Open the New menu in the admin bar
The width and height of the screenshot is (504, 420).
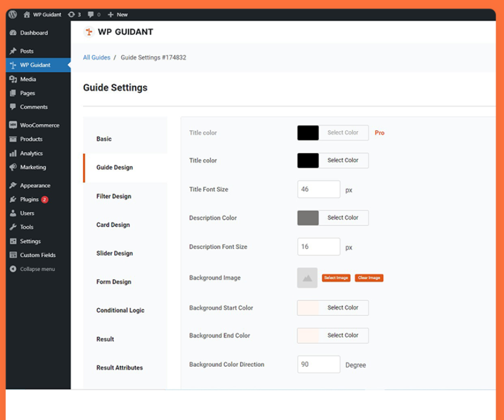pyautogui.click(x=117, y=14)
